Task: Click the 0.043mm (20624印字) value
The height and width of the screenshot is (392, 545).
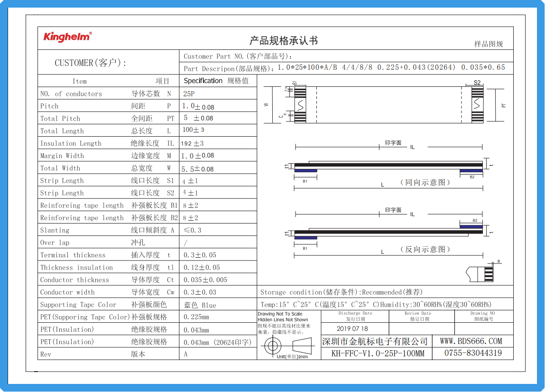Action: point(217,342)
